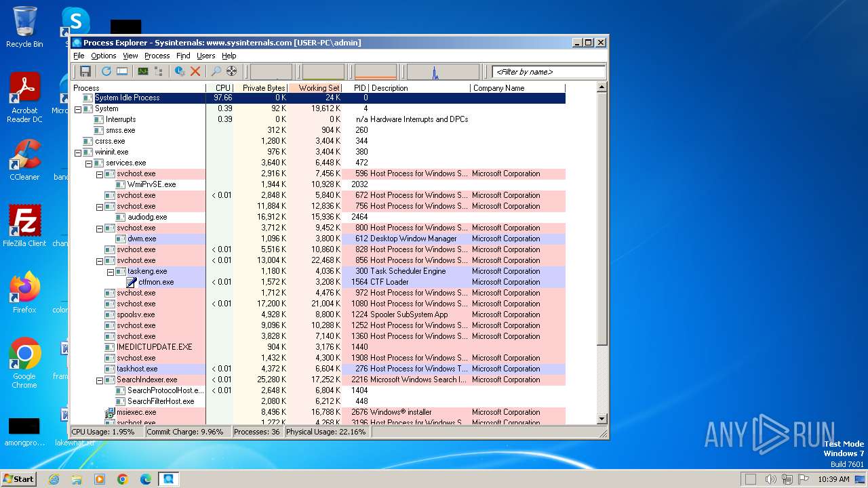The height and width of the screenshot is (488, 868).
Task: Open the Options menu
Action: 104,56
